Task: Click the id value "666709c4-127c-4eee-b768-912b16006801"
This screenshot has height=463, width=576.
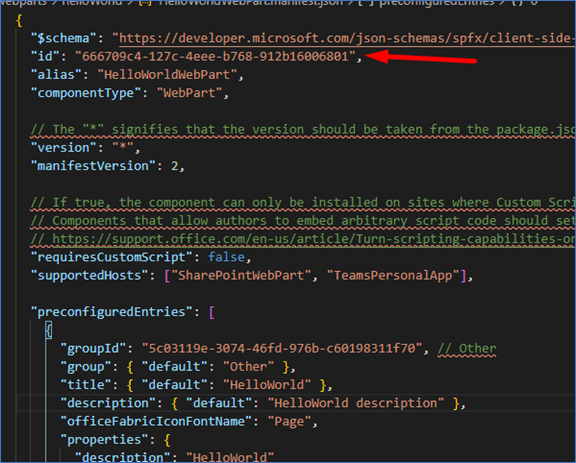Action: tap(215, 57)
